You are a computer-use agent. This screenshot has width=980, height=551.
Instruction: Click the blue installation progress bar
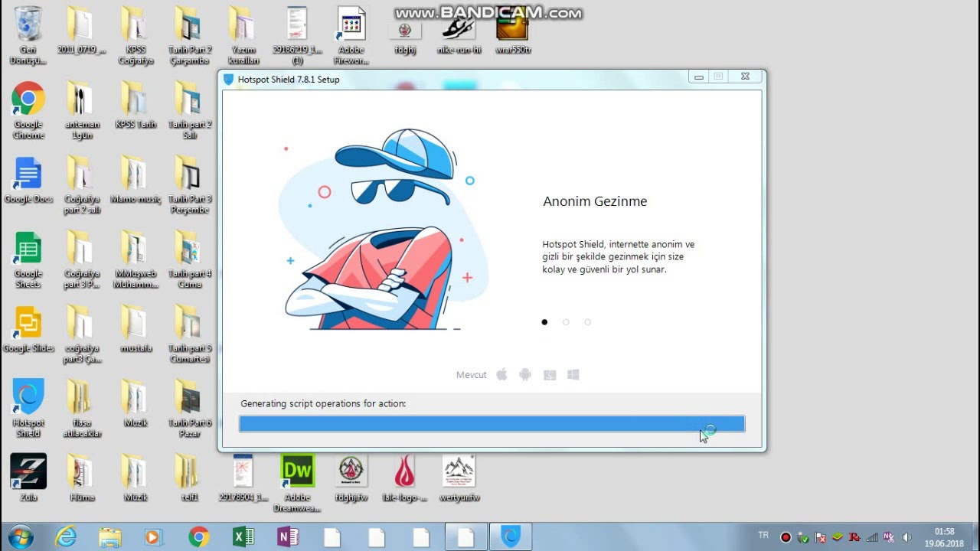point(492,424)
